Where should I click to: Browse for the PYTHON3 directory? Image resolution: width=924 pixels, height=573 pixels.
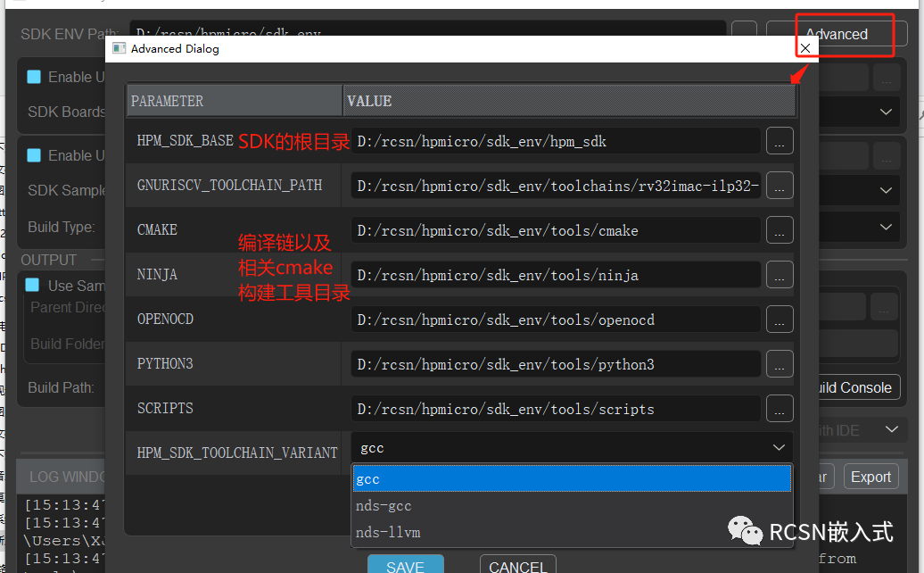(779, 364)
